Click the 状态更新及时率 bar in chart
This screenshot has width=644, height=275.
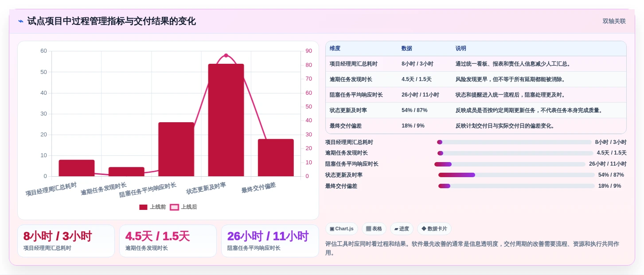tap(226, 120)
